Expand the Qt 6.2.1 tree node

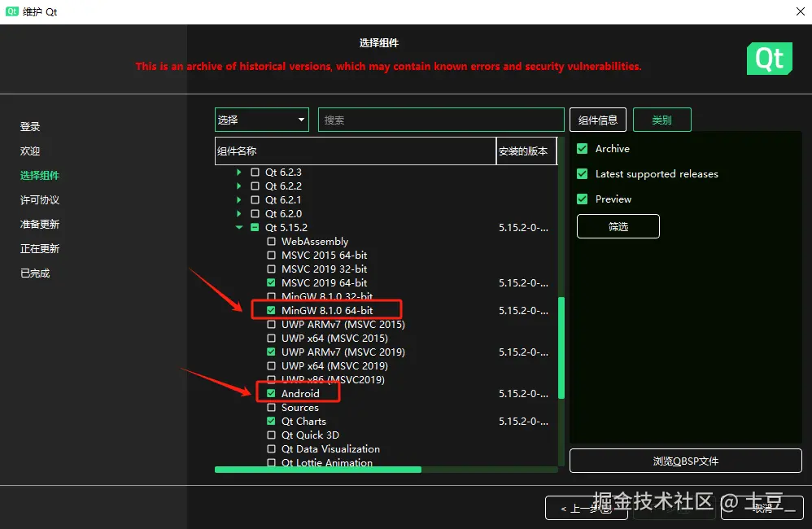click(238, 200)
